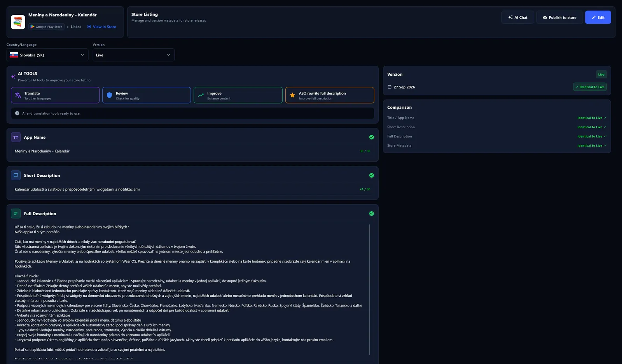The height and width of the screenshot is (364, 622).
Task: Click the ASO rewrite star icon
Action: [292, 95]
